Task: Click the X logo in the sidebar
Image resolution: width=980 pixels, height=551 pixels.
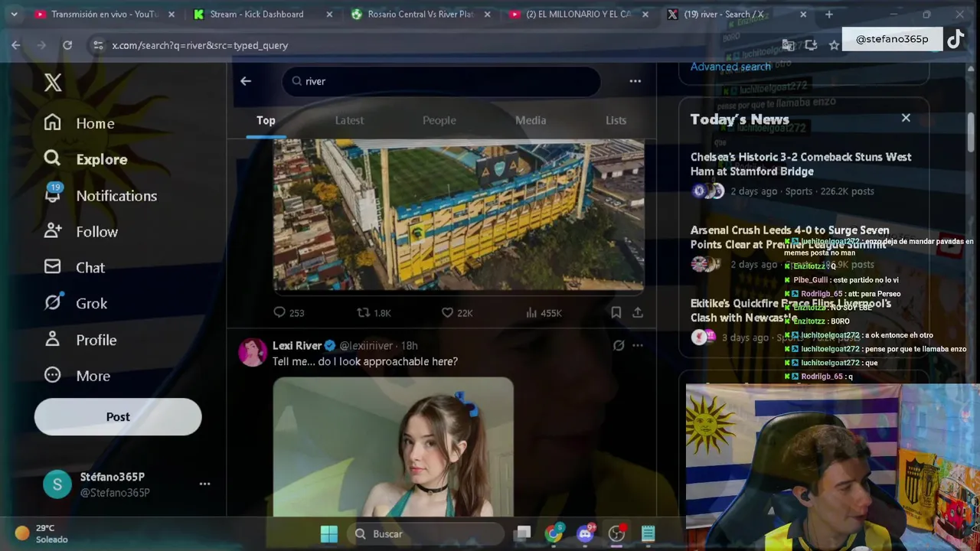Action: 53,83
